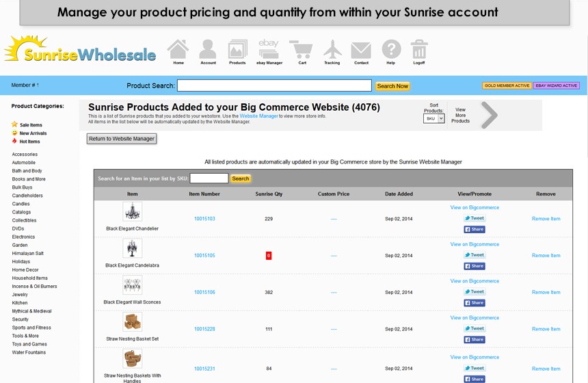Open the Accessories category
Screen dimensions: 588x383
click(x=25, y=154)
